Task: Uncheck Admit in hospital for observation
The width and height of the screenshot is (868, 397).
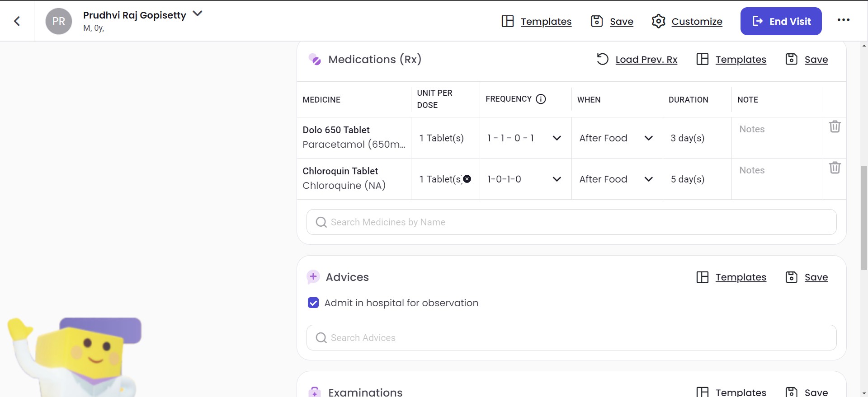Action: pyautogui.click(x=313, y=303)
